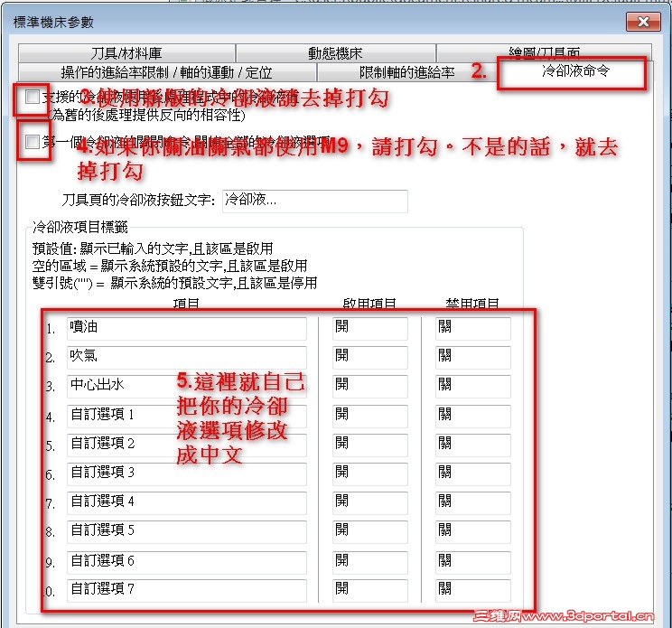Edit the 開 field for 自訂選項 1
The height and width of the screenshot is (628, 672).
(x=369, y=416)
